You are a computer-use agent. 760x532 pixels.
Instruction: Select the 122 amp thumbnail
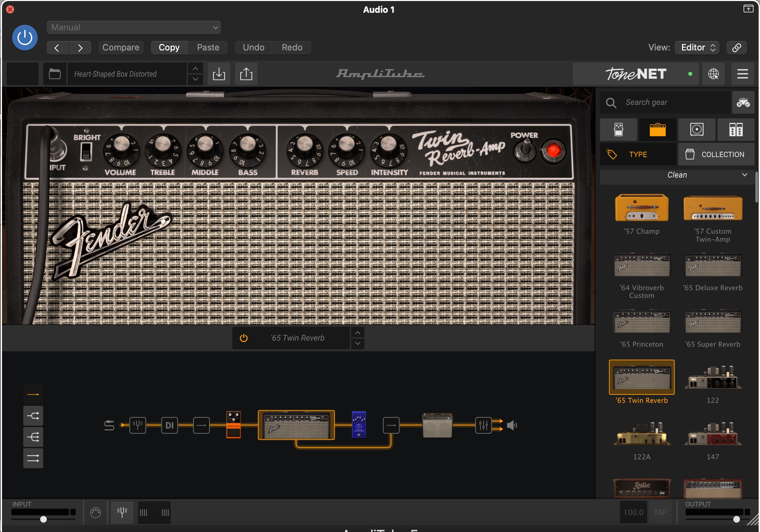click(713, 377)
